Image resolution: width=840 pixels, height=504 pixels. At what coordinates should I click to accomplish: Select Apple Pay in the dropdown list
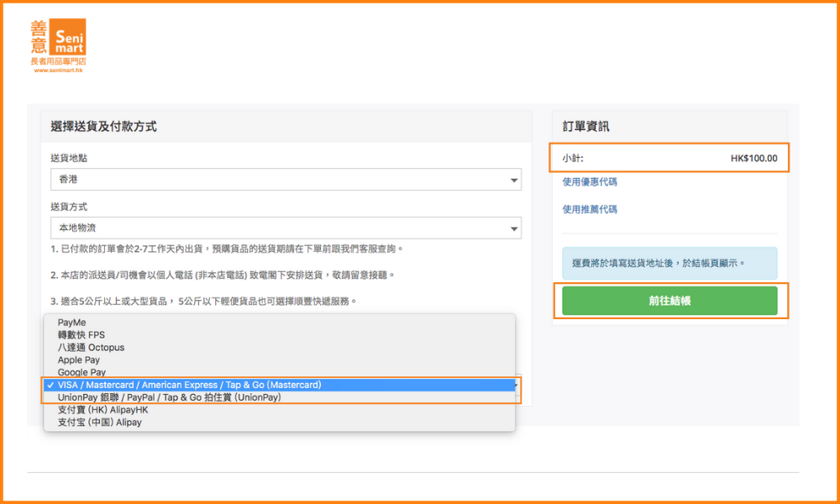pyautogui.click(x=79, y=360)
